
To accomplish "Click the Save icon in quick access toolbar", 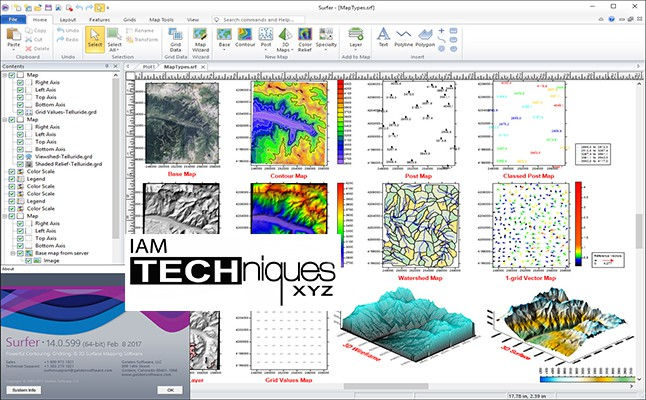I will pos(48,7).
